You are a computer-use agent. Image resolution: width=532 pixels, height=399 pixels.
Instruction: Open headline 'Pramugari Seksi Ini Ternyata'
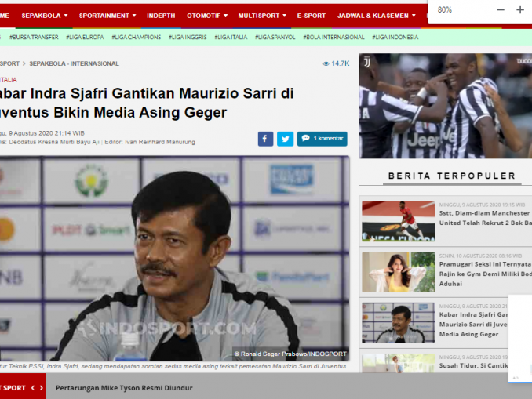click(486, 274)
